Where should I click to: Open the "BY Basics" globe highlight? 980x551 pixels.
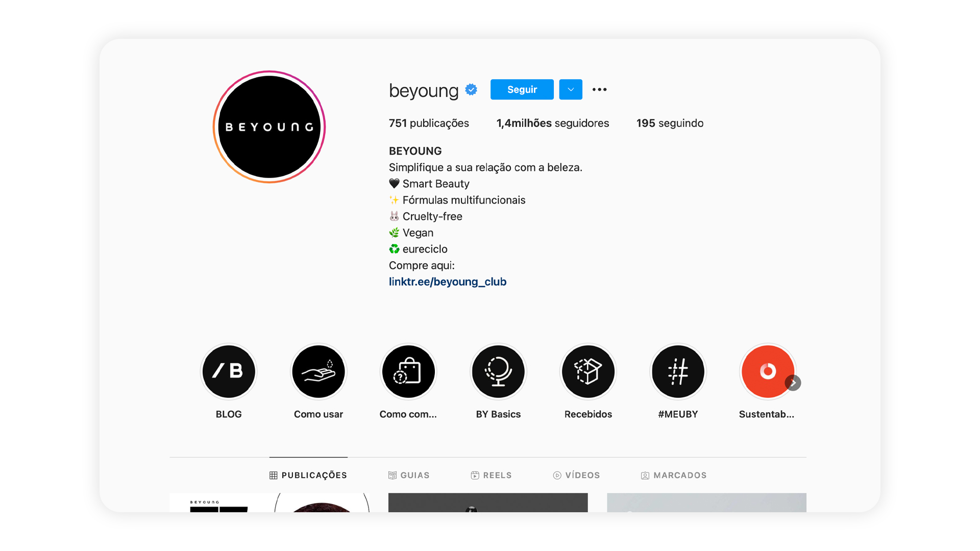tap(498, 371)
